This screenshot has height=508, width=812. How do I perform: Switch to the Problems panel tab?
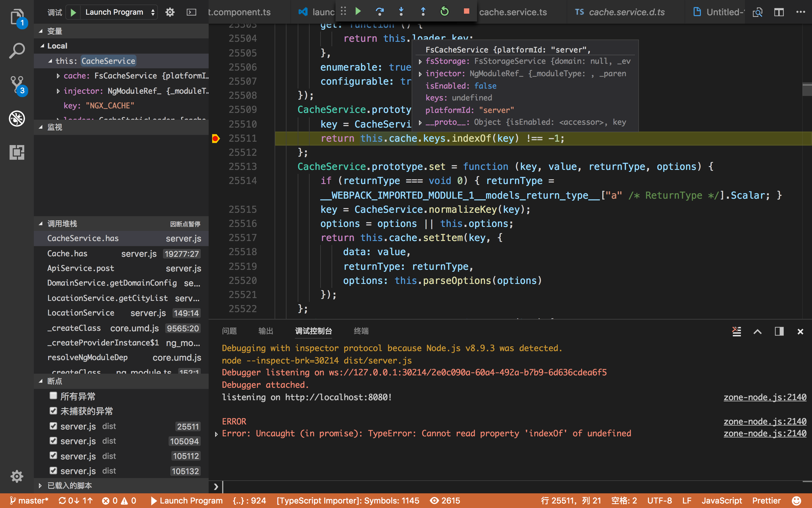(x=230, y=331)
